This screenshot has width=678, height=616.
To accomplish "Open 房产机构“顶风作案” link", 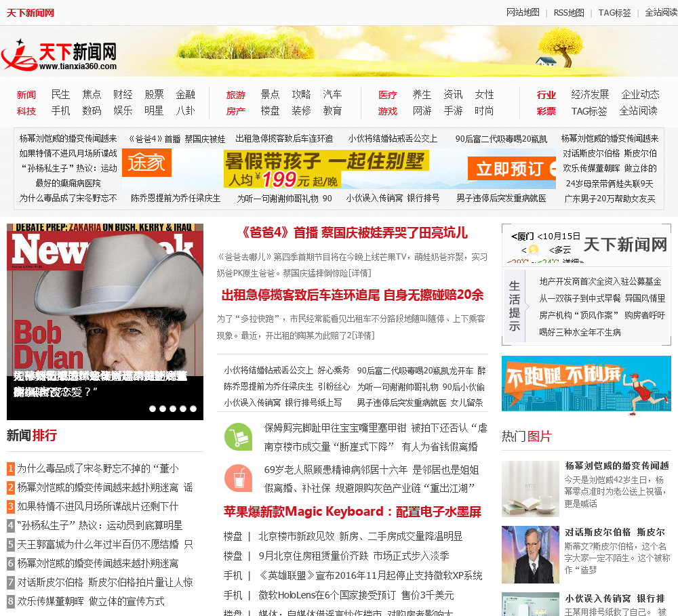I will click(602, 315).
